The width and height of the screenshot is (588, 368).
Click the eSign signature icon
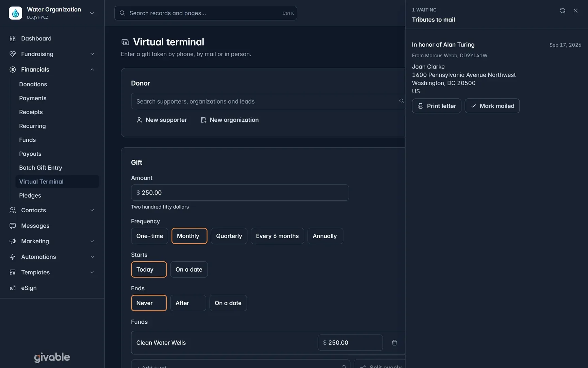pos(13,288)
